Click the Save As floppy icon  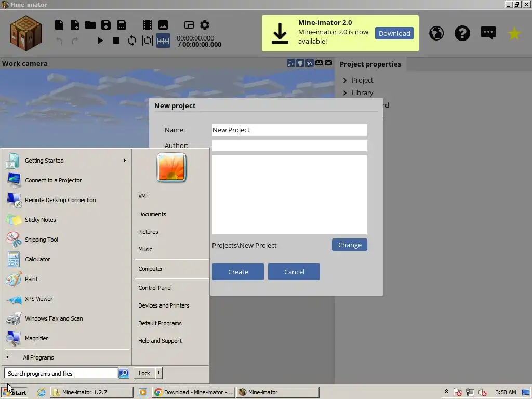click(122, 25)
